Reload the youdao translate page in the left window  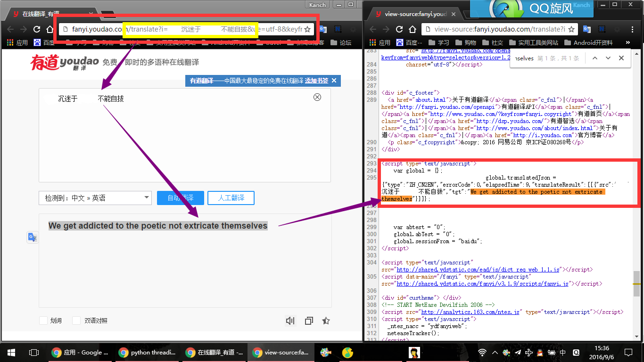coord(37,29)
